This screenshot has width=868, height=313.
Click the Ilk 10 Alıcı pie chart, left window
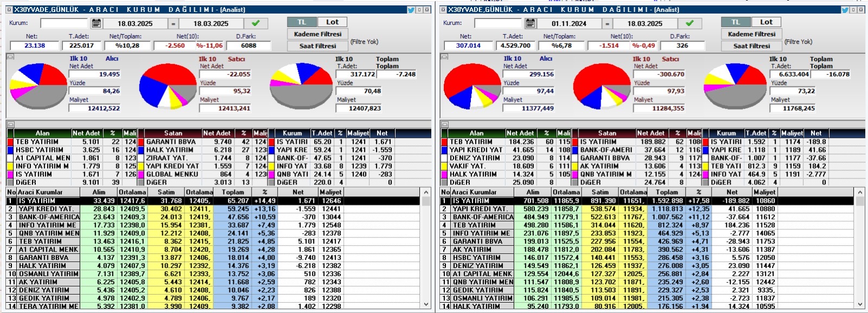tap(38, 87)
